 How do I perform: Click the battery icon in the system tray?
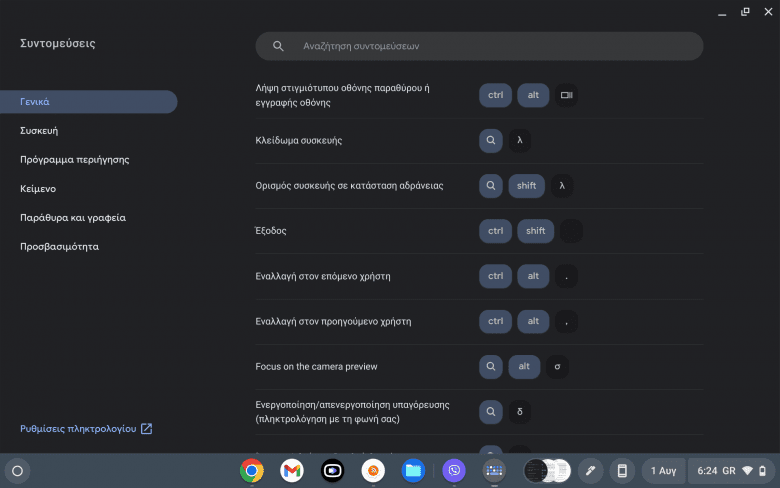pyautogui.click(x=763, y=471)
